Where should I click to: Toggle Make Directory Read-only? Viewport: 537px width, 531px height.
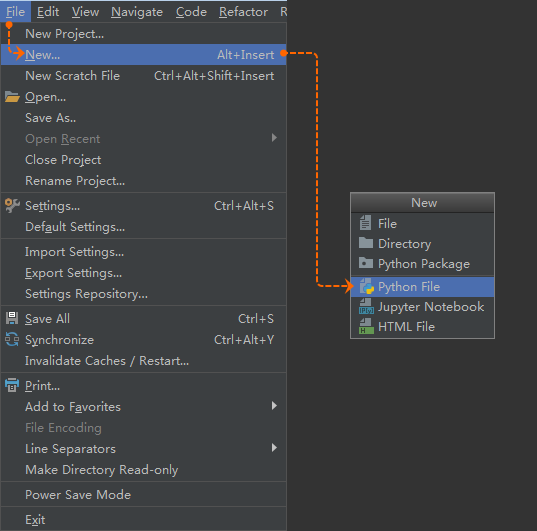pos(143,469)
